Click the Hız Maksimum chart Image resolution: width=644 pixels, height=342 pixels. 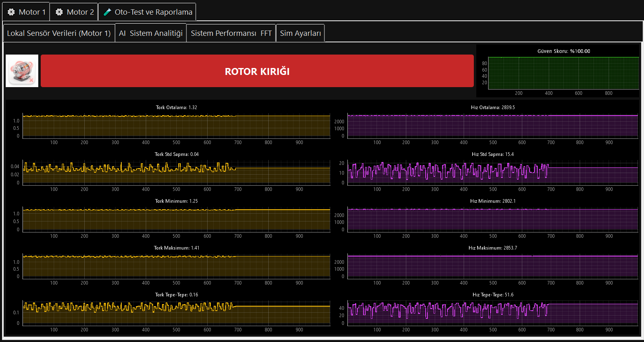493,267
